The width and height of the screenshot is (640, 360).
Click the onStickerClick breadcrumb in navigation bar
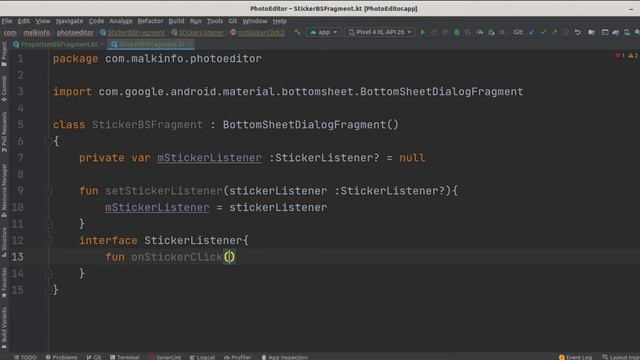pyautogui.click(x=258, y=32)
